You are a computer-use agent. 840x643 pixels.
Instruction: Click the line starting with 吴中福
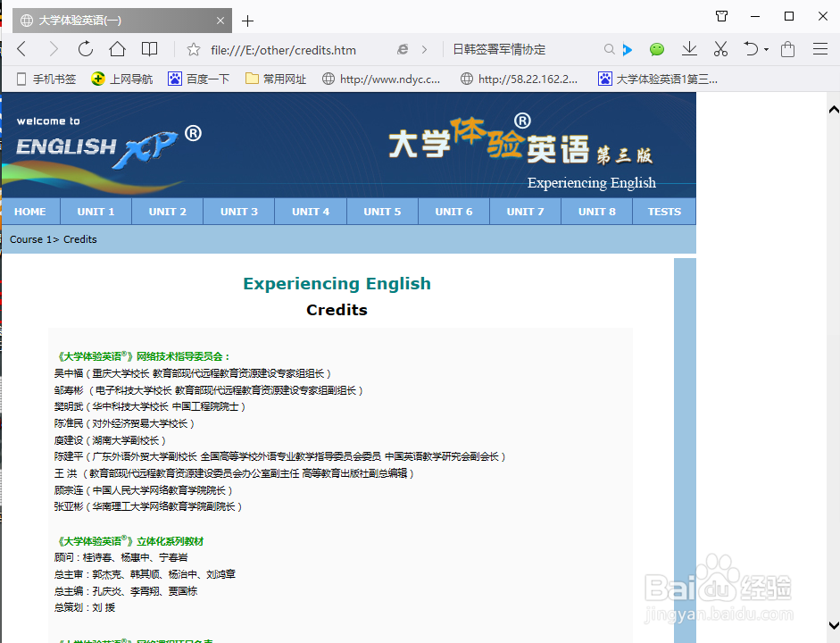(x=193, y=373)
